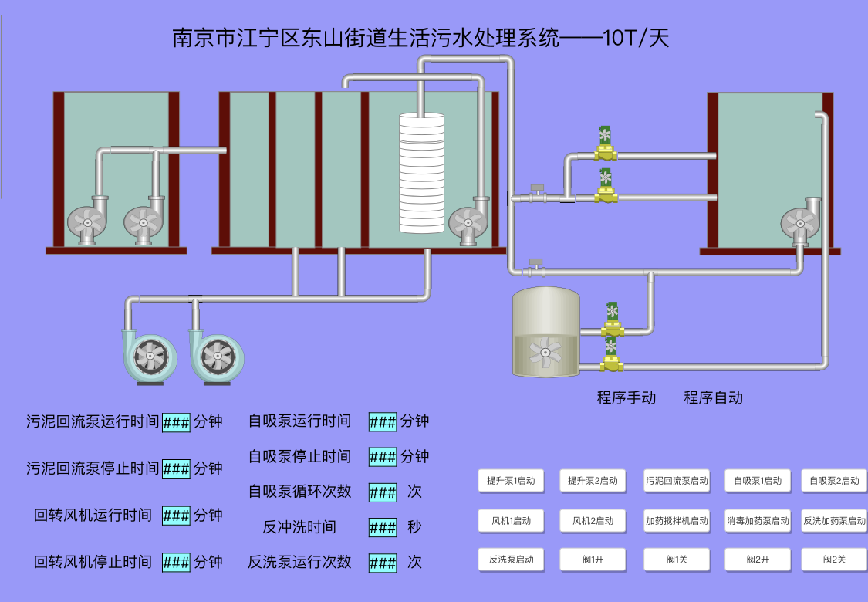Select the white membrane filter stack
Screen dimensions: 868x602
click(x=421, y=173)
